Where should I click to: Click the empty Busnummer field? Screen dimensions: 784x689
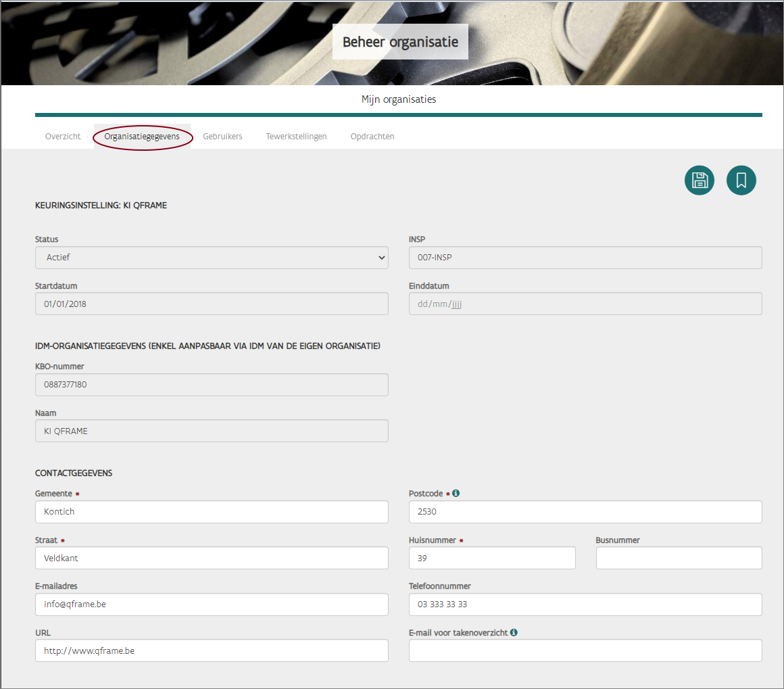tap(679, 559)
